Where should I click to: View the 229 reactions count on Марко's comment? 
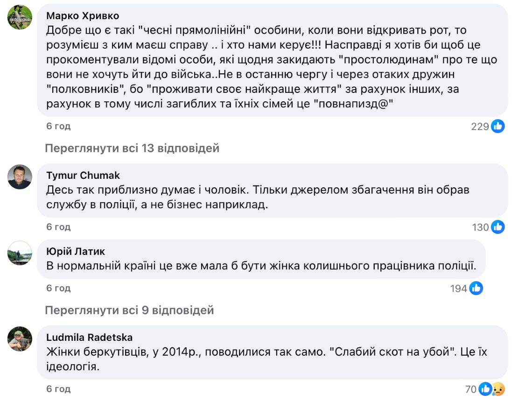click(480, 127)
